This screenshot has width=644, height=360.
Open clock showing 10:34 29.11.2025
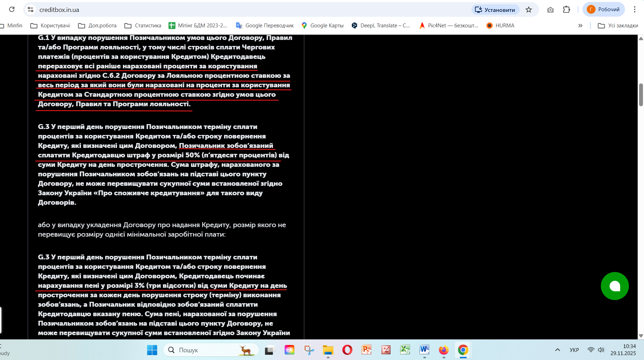click(623, 350)
